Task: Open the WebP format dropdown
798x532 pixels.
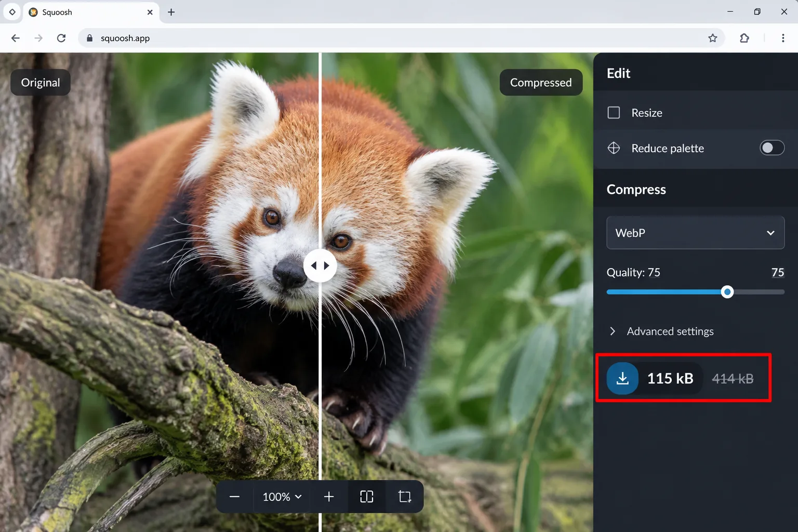Action: coord(696,233)
